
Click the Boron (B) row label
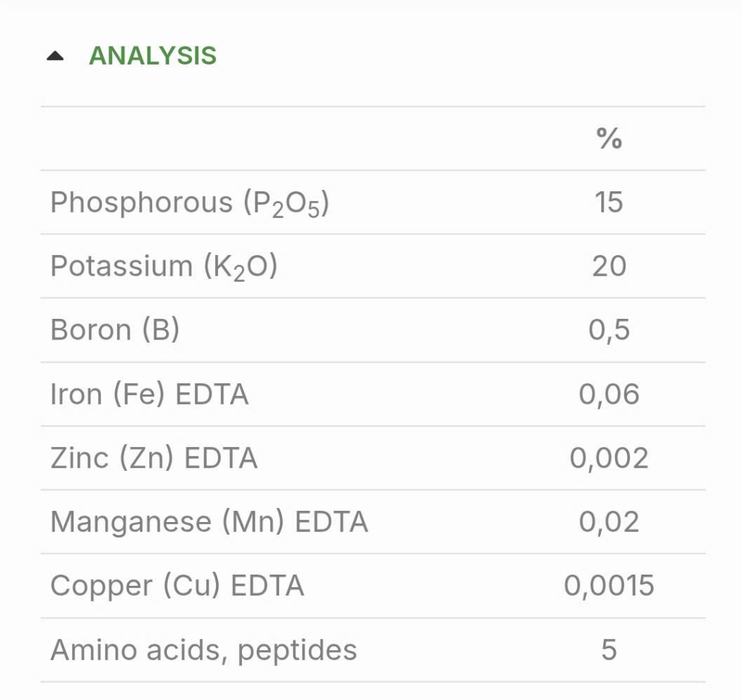pos(115,330)
